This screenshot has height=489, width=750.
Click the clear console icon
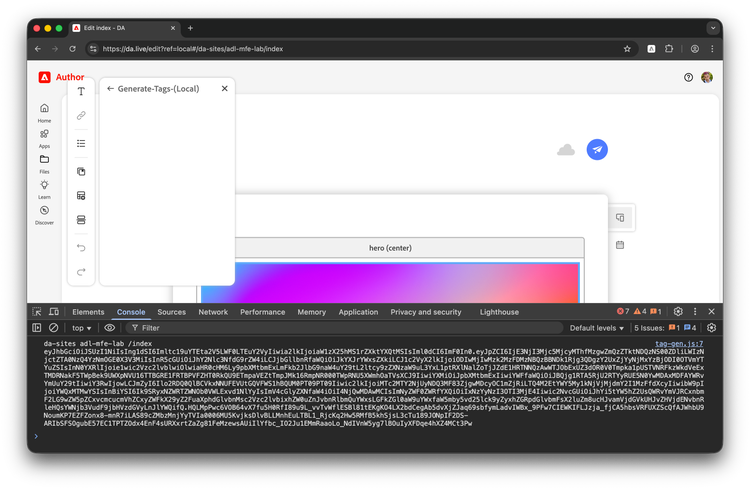(53, 328)
